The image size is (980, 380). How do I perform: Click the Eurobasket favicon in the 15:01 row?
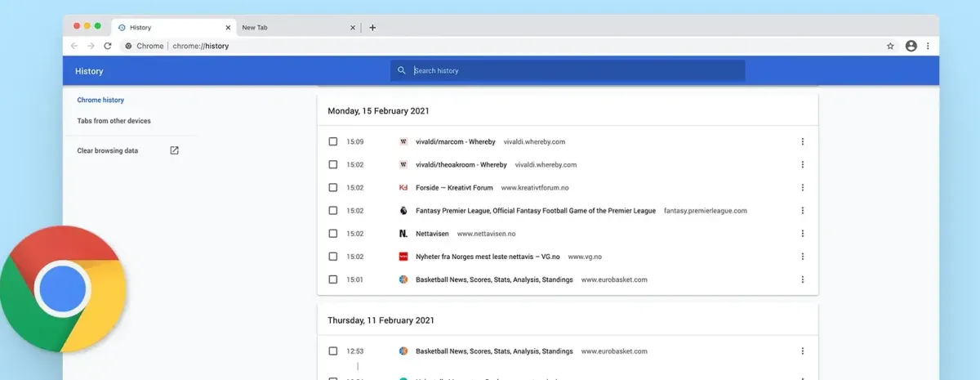[403, 279]
